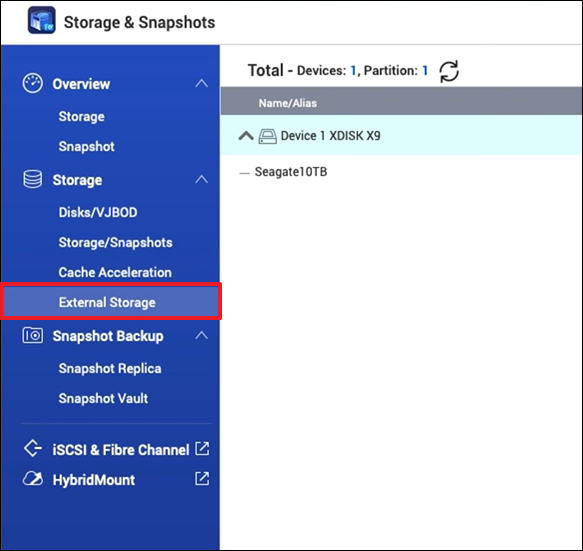Collapse Device 1 XDISK X9 row arrow
Screen dimensions: 583x551
coord(246,136)
